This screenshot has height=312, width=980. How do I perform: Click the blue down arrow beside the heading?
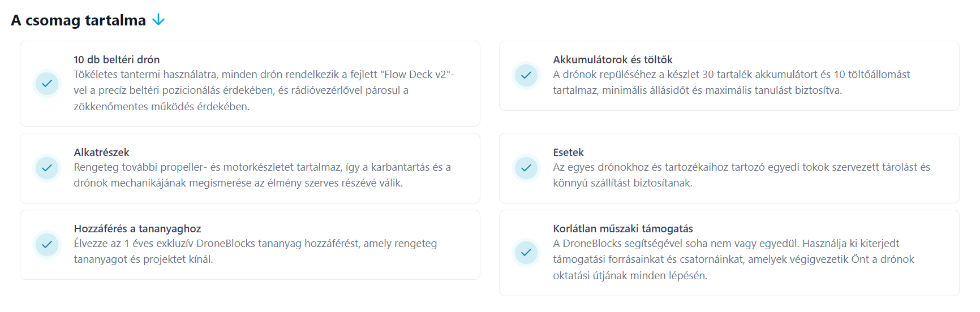pos(158,20)
